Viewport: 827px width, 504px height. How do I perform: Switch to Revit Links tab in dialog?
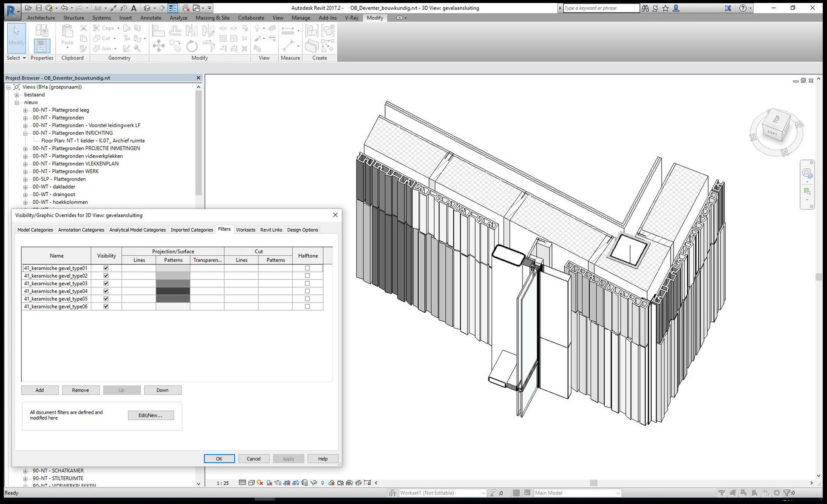click(x=271, y=230)
